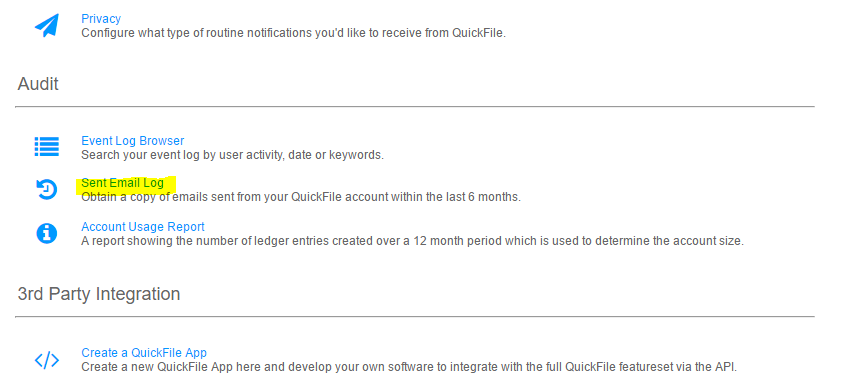Click the ledger entries report description text

(412, 241)
